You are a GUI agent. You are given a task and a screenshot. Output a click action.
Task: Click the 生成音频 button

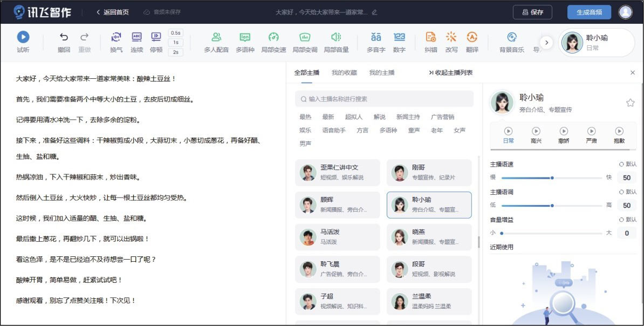coord(589,12)
